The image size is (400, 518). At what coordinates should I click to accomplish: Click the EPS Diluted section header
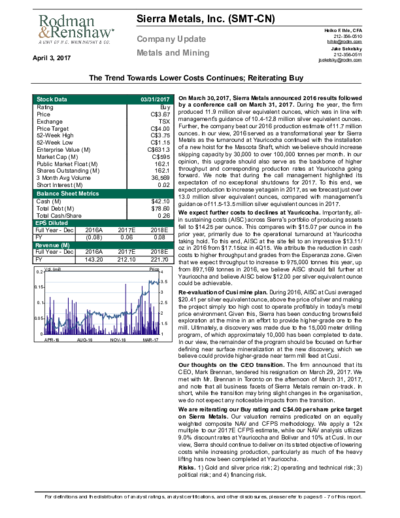(x=103, y=223)
